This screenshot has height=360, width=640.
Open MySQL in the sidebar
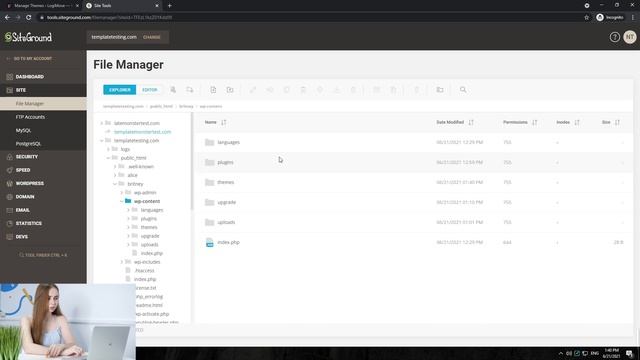23,131
